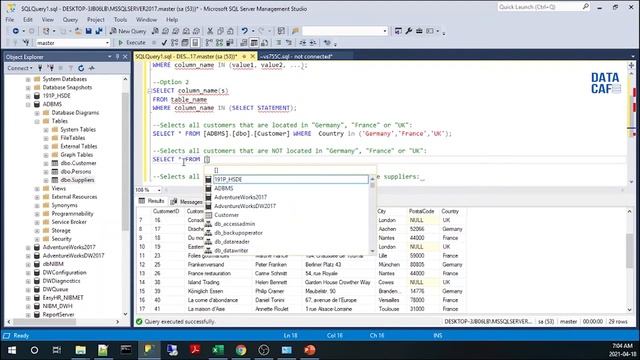Open the Edit menu
Viewport: 640px width, 360px height.
28,20
